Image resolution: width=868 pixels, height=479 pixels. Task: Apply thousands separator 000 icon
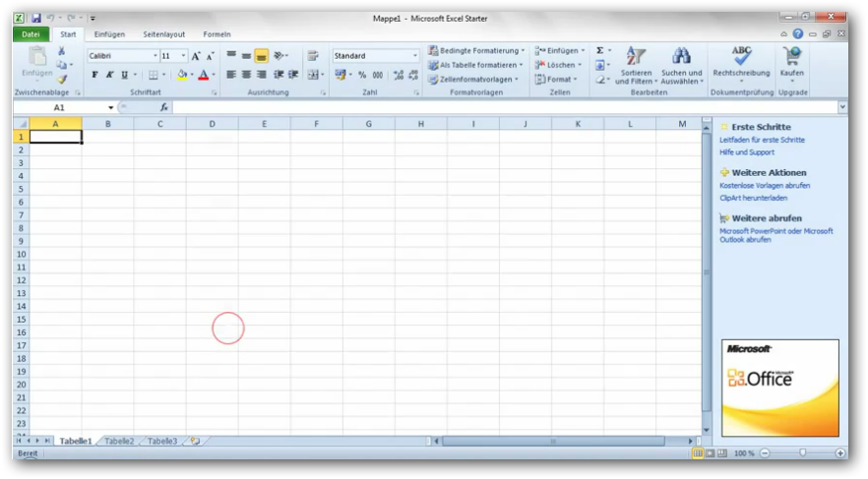(378, 75)
